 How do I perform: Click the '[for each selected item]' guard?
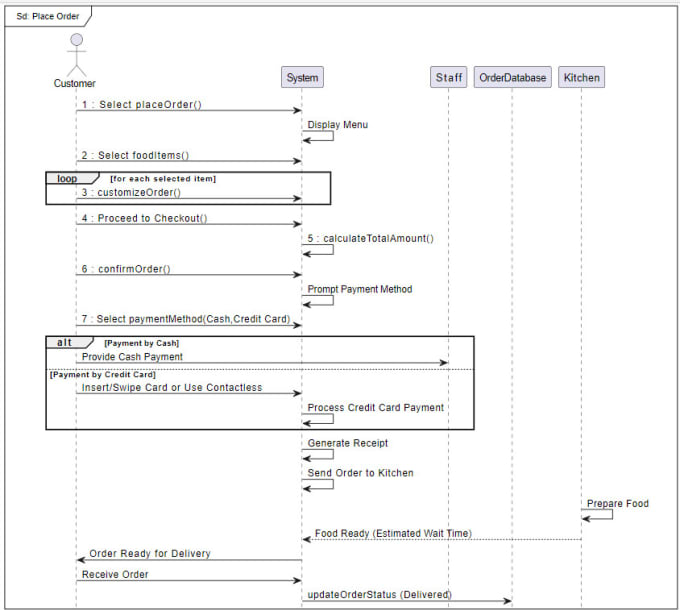tap(163, 179)
